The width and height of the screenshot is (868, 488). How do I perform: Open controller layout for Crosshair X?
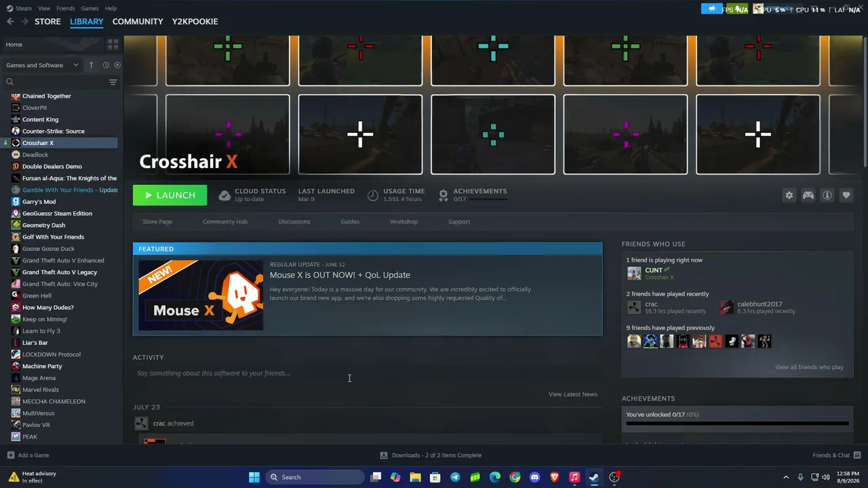tap(808, 195)
